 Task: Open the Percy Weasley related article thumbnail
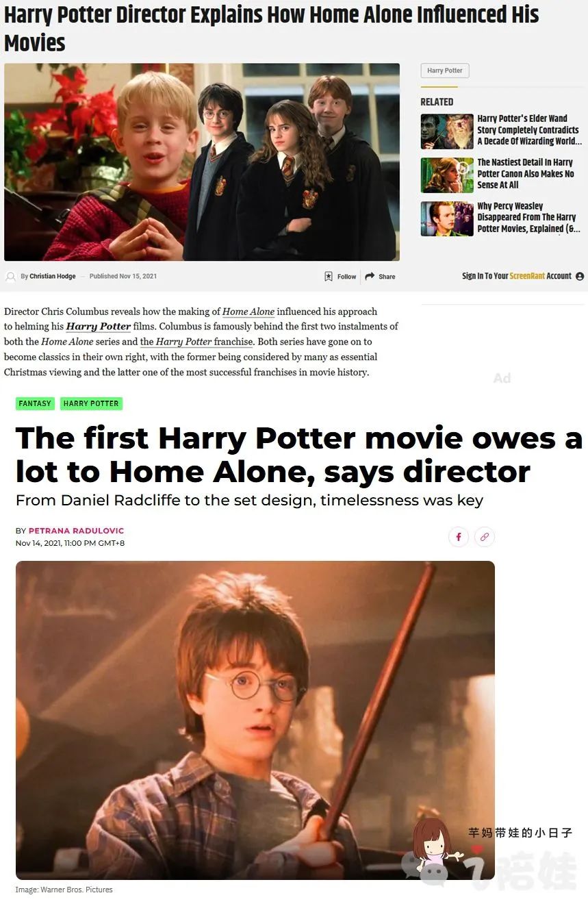coord(447,219)
